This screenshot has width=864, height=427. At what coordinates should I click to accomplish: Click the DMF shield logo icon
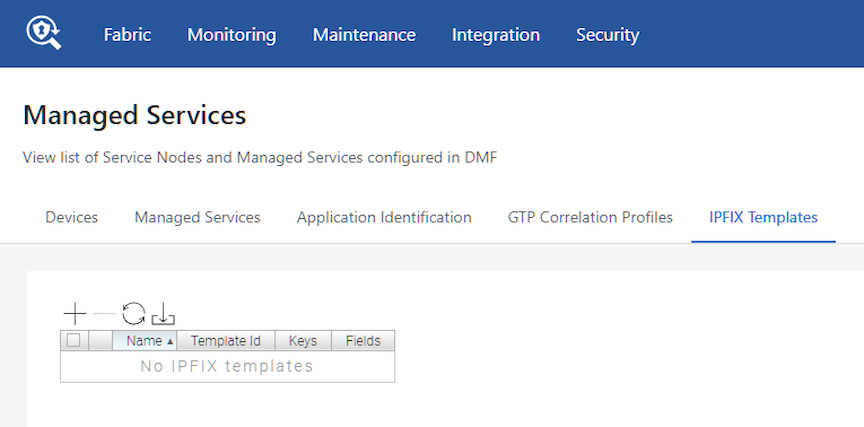point(44,33)
